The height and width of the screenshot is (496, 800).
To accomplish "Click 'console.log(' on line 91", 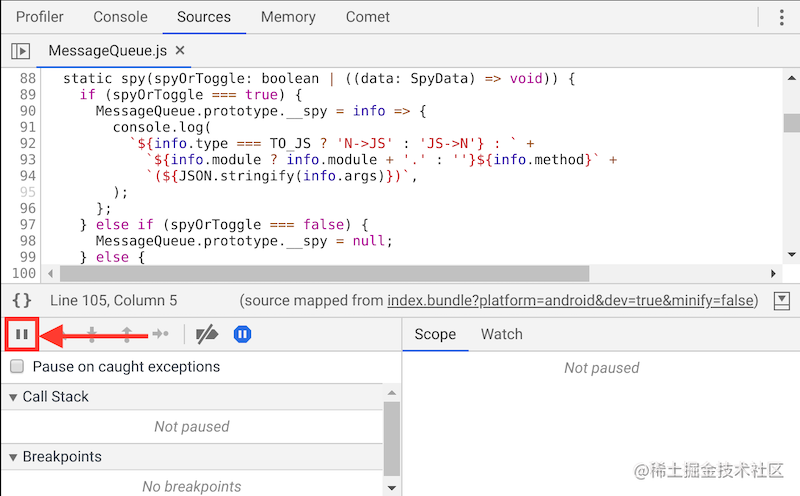I will pos(162,127).
